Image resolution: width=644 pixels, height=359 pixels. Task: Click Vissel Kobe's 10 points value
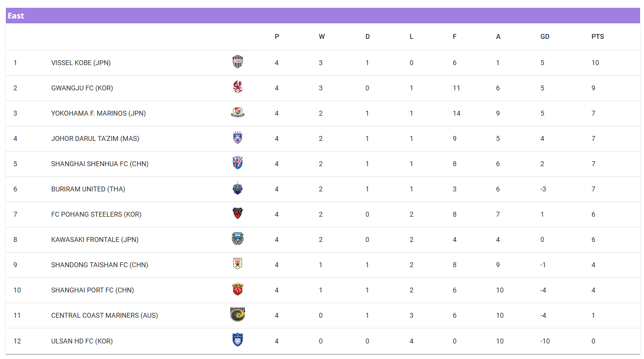595,63
